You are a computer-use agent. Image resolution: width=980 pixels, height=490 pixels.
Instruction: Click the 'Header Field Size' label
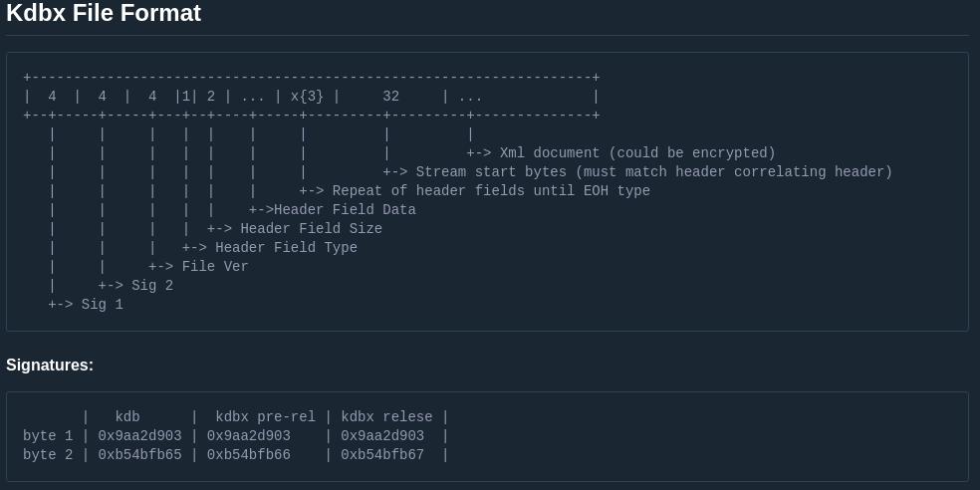(311, 229)
